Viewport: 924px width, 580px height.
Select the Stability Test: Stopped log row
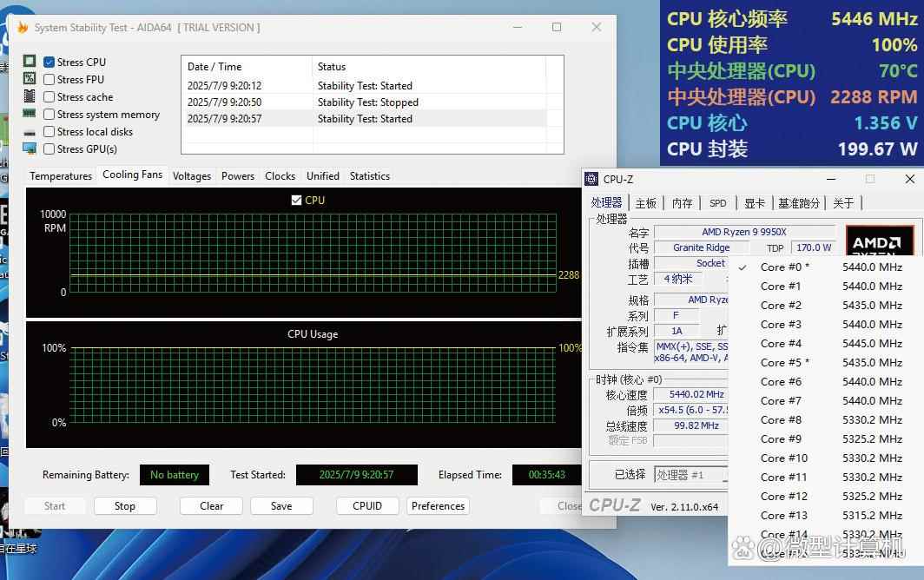coord(364,102)
